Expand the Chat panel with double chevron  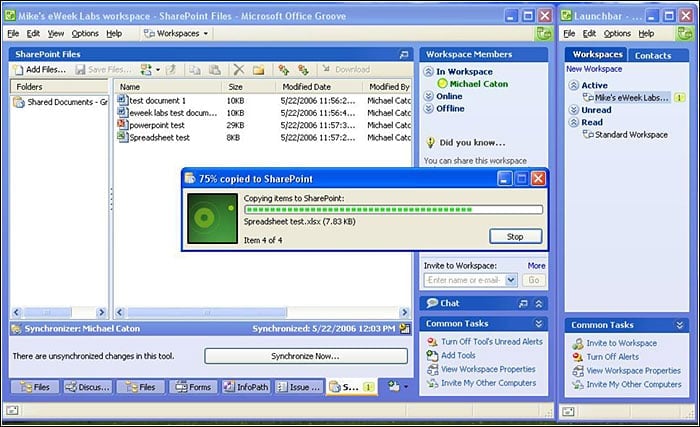coord(539,304)
